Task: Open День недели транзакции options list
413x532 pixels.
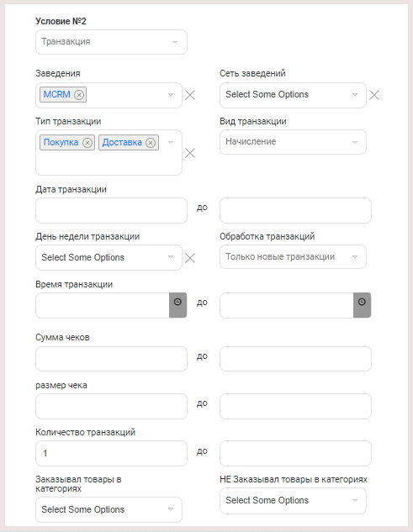Action: (109, 257)
